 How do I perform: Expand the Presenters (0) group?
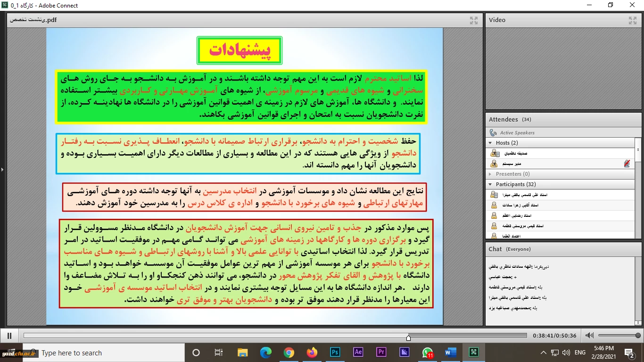(x=491, y=174)
